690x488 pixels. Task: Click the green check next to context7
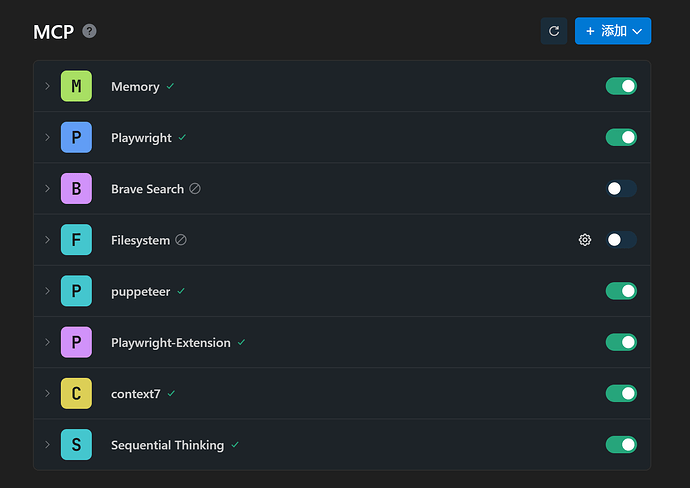171,393
